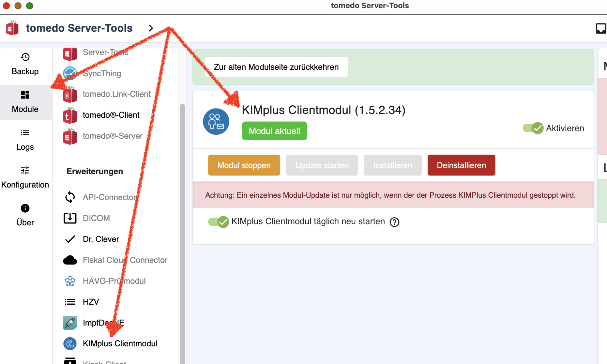Open Fiskal Cloud Connector cloud icon

tap(70, 260)
